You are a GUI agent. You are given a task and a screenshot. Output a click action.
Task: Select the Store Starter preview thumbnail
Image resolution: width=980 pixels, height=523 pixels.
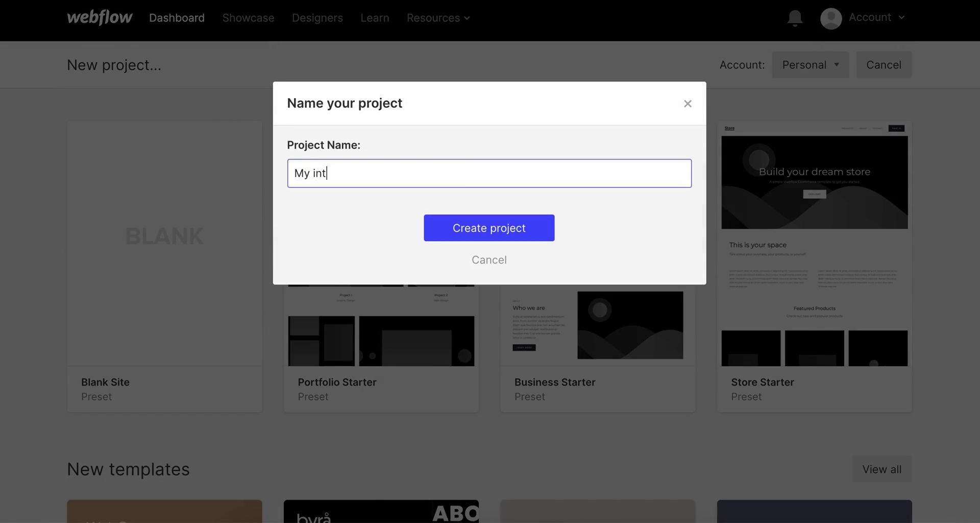[x=814, y=244]
